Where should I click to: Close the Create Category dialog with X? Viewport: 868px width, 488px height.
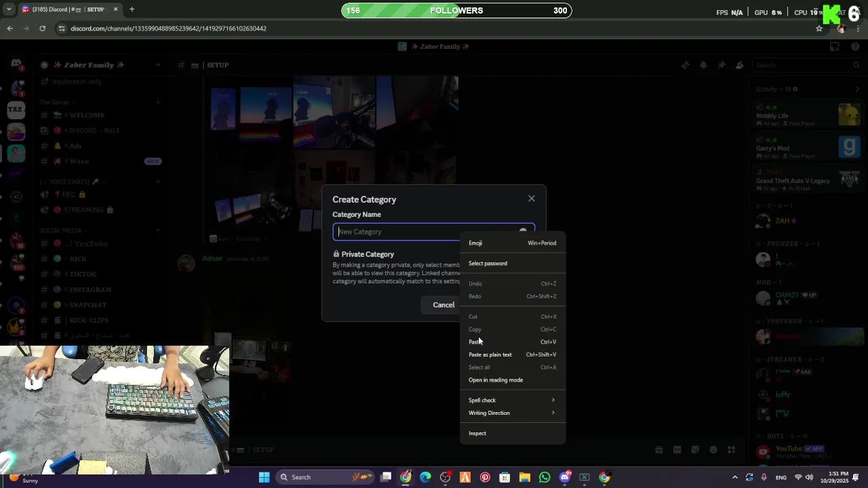coord(532,199)
